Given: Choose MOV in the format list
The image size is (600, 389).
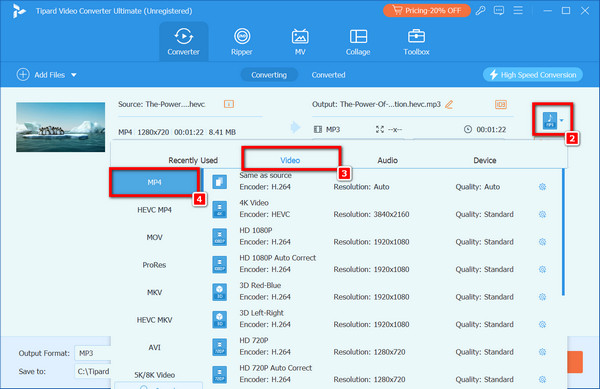Looking at the screenshot, I should coord(155,237).
